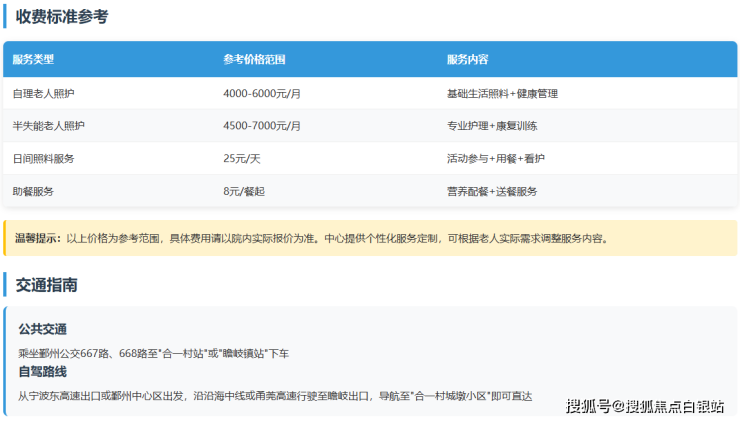The image size is (740, 422).
Task: Click the 日间照料服务 row label
Action: click(x=43, y=159)
